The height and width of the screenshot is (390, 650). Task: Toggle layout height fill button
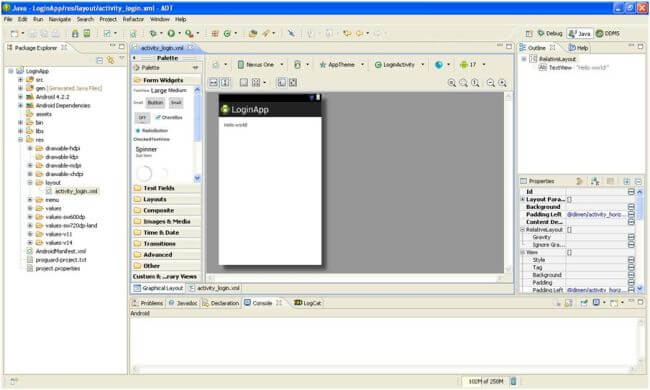225,82
